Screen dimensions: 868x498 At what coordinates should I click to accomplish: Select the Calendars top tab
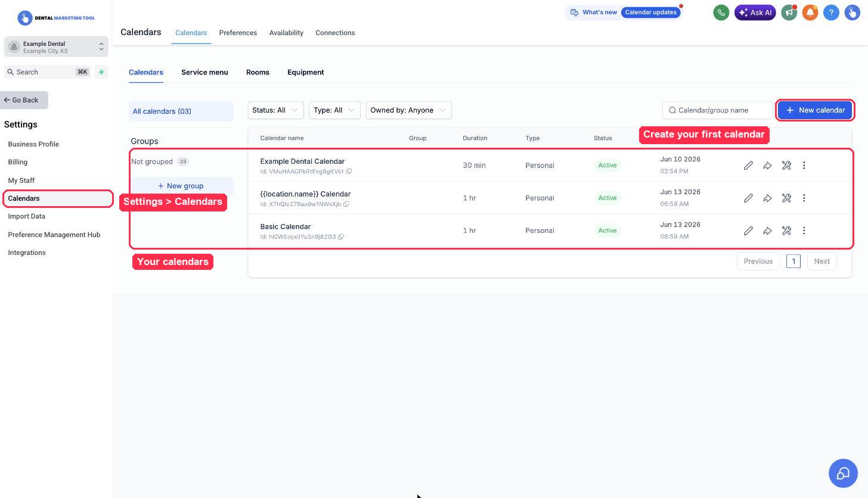tap(191, 33)
